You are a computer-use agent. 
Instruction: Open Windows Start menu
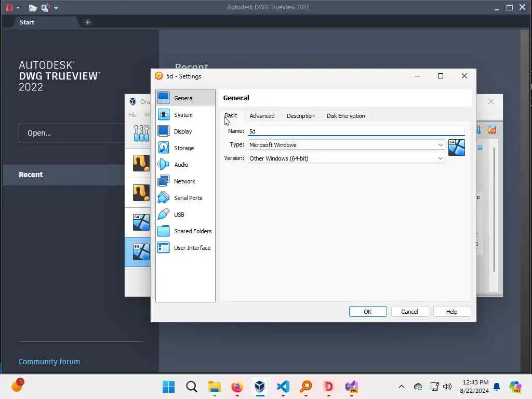pyautogui.click(x=168, y=387)
